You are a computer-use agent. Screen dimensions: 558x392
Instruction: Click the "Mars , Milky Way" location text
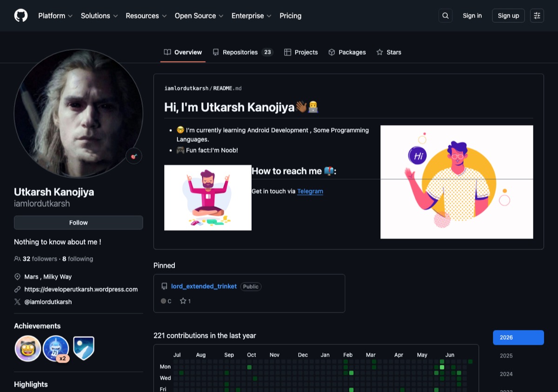point(48,277)
